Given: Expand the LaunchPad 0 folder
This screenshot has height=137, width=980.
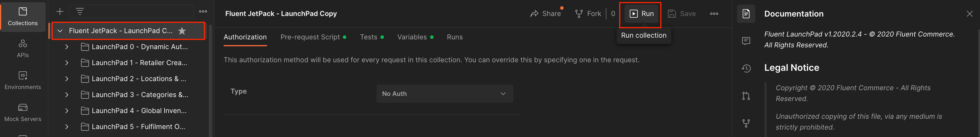Looking at the screenshot, I should tap(66, 47).
